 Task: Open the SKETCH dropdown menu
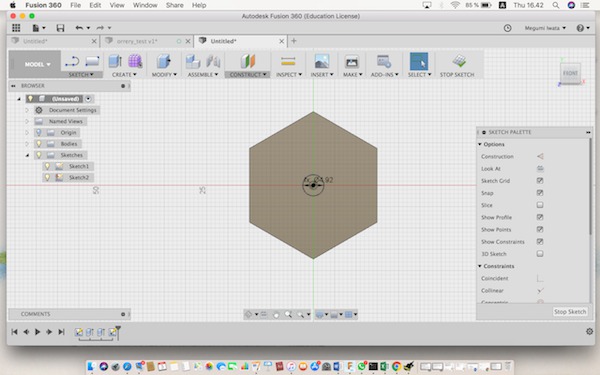click(x=81, y=75)
